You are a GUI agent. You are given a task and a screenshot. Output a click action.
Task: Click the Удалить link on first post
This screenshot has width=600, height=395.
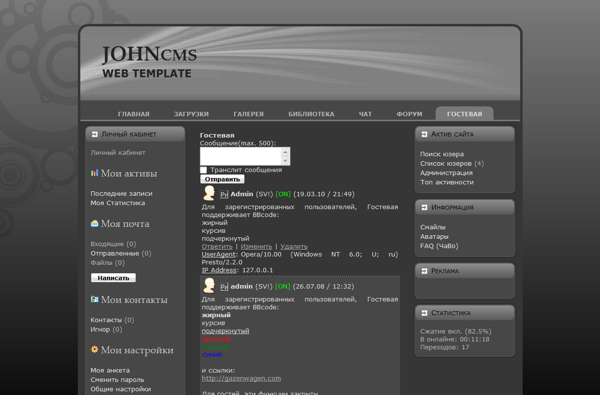tap(294, 246)
